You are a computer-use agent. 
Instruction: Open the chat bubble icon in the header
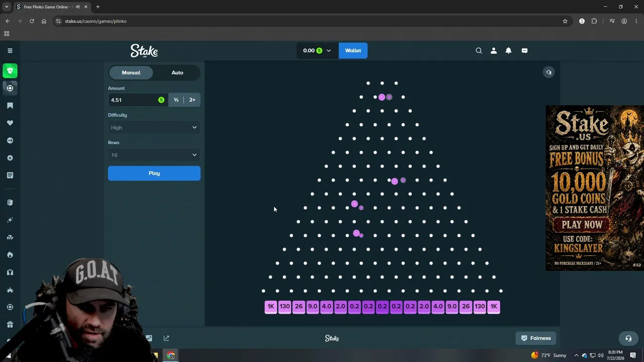click(524, 50)
